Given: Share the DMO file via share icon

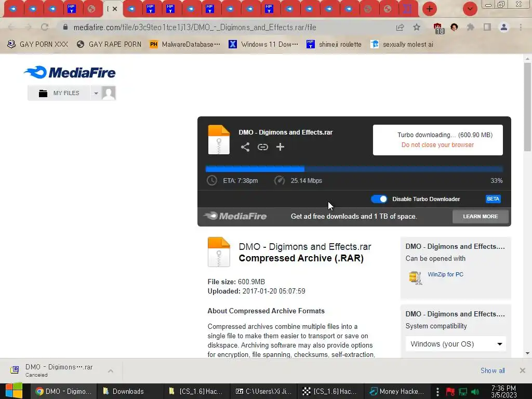Looking at the screenshot, I should point(245,147).
